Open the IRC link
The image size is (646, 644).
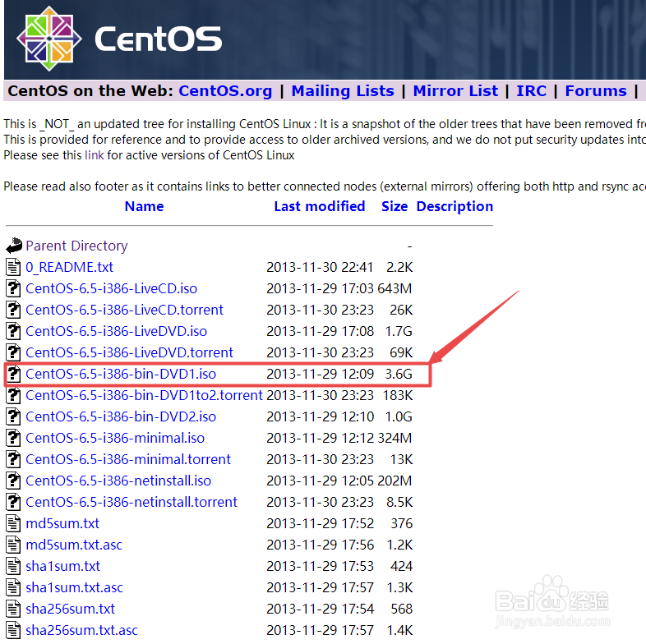pos(532,91)
